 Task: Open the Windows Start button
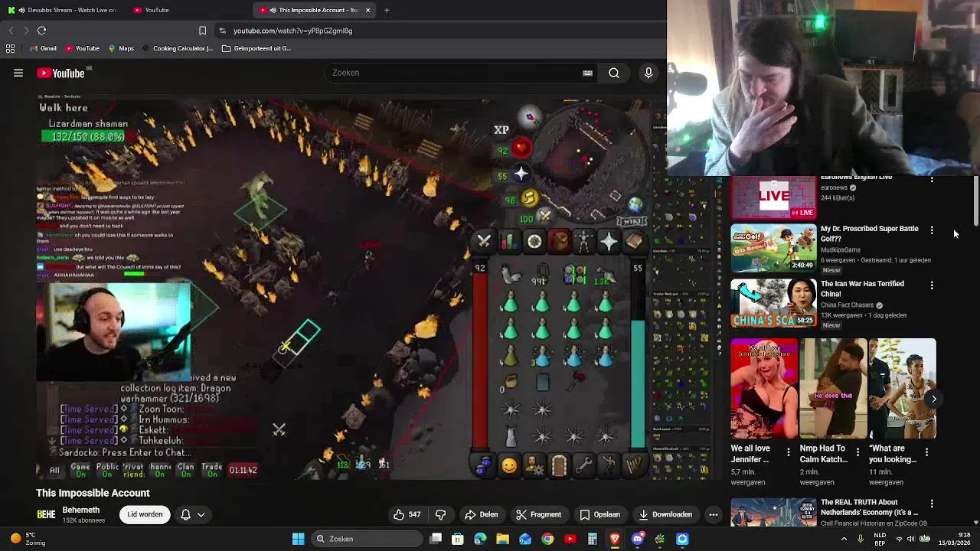(299, 539)
